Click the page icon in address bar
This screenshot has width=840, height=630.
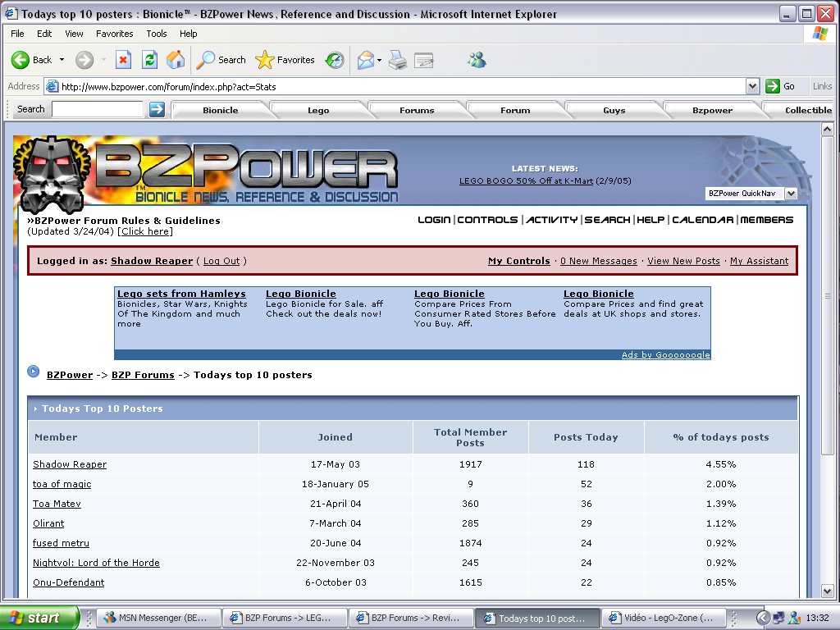click(x=52, y=86)
